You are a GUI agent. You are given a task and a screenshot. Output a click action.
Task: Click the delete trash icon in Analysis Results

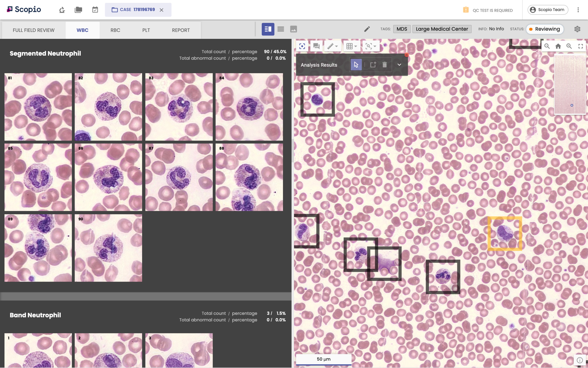(x=385, y=65)
